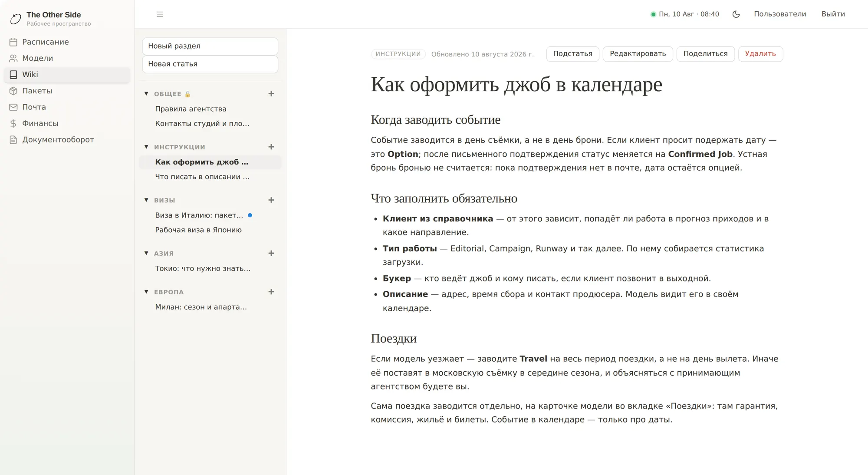Open article Правила агентства
Image resolution: width=868 pixels, height=475 pixels.
pyautogui.click(x=210, y=109)
